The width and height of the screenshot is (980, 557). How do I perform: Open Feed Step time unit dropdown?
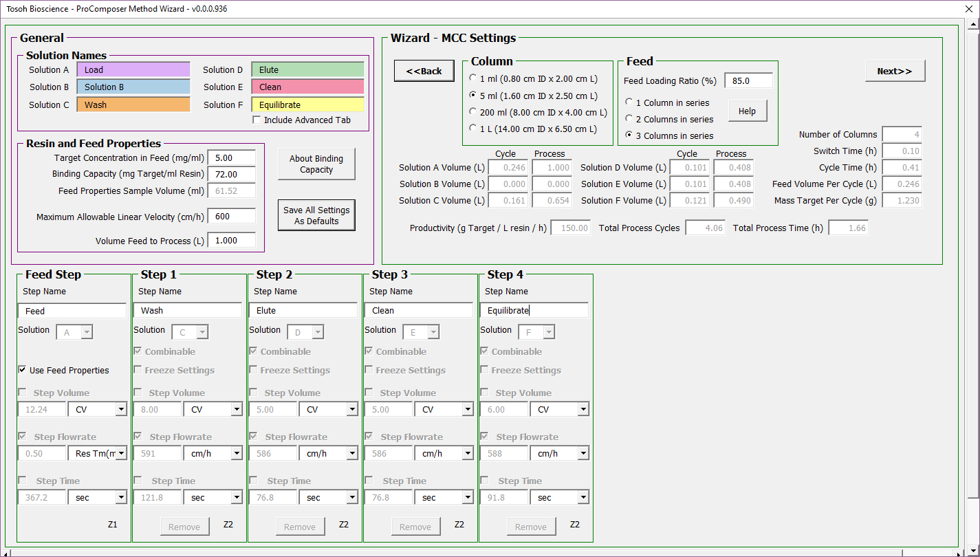coord(121,497)
